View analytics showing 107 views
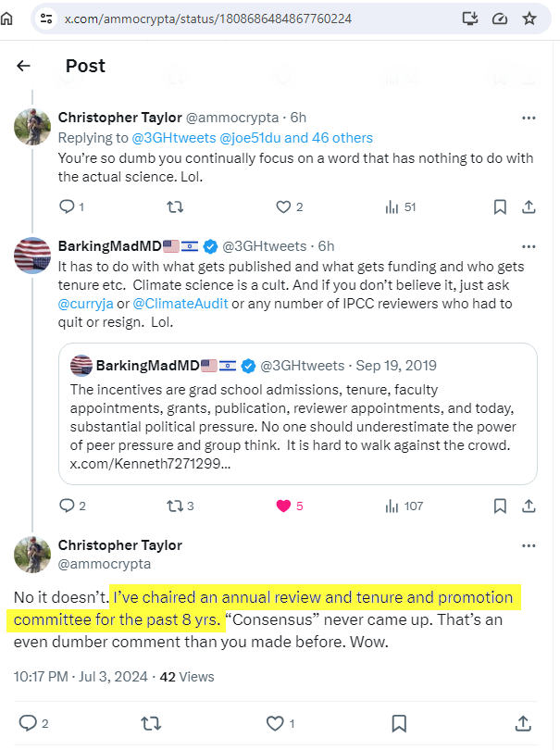Viewport: 560px width, 750px height. coord(404,506)
